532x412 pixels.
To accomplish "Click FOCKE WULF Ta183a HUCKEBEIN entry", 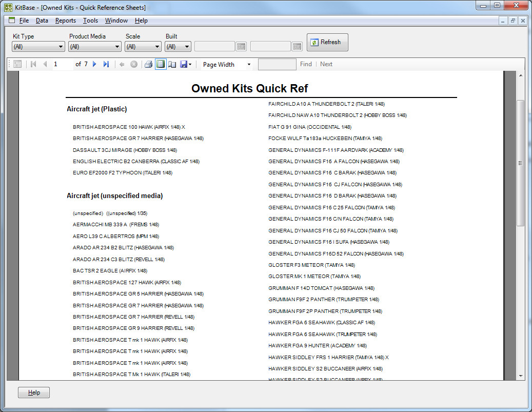I will point(325,139).
